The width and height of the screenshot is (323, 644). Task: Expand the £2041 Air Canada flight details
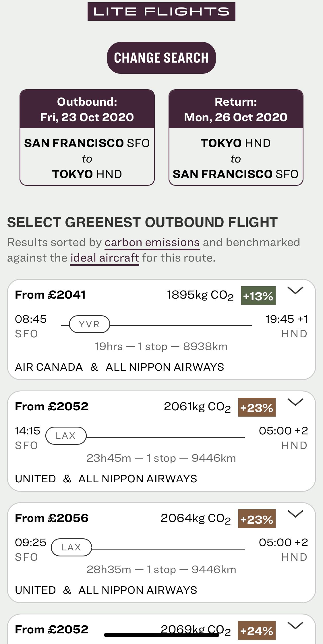[x=295, y=291]
